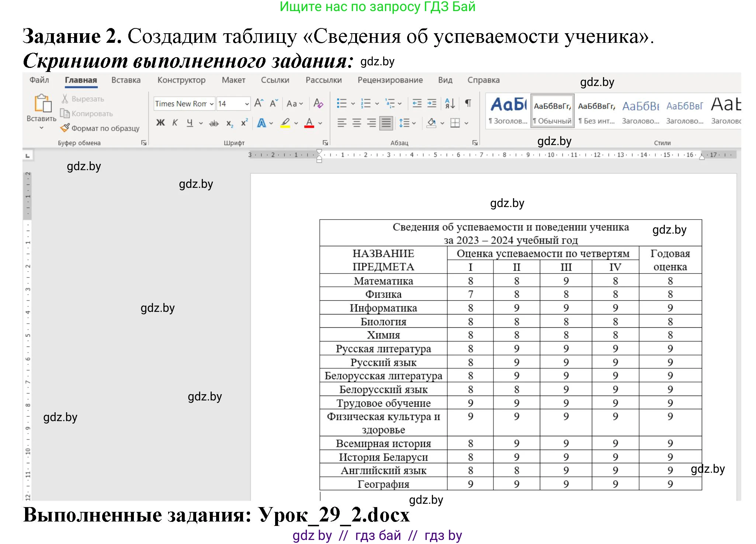Align text left
Image resolution: width=756 pixels, height=544 pixels.
tap(342, 123)
